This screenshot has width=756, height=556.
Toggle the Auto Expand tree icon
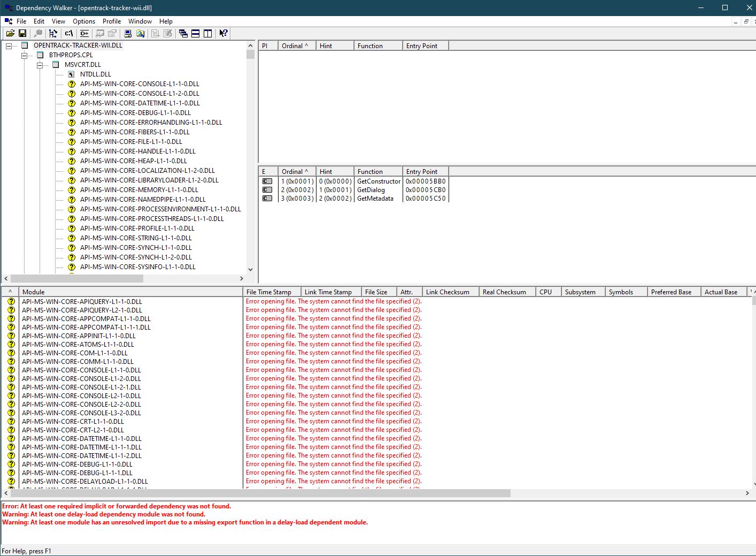coord(53,33)
